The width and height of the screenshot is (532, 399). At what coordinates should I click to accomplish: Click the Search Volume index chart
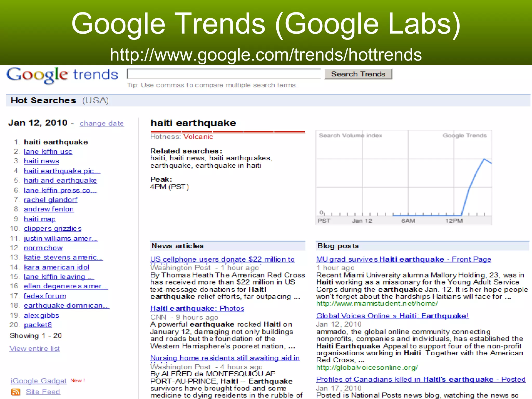coord(404,178)
